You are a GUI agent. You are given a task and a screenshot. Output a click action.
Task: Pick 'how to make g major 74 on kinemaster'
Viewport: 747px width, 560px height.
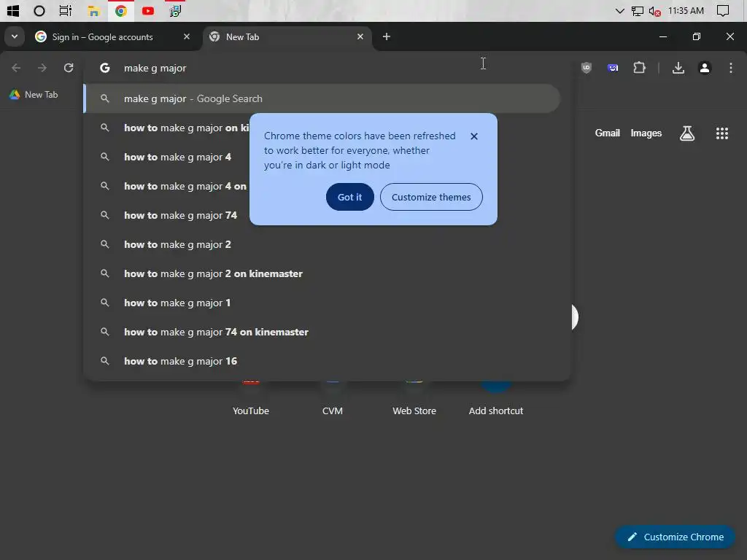coord(327,332)
